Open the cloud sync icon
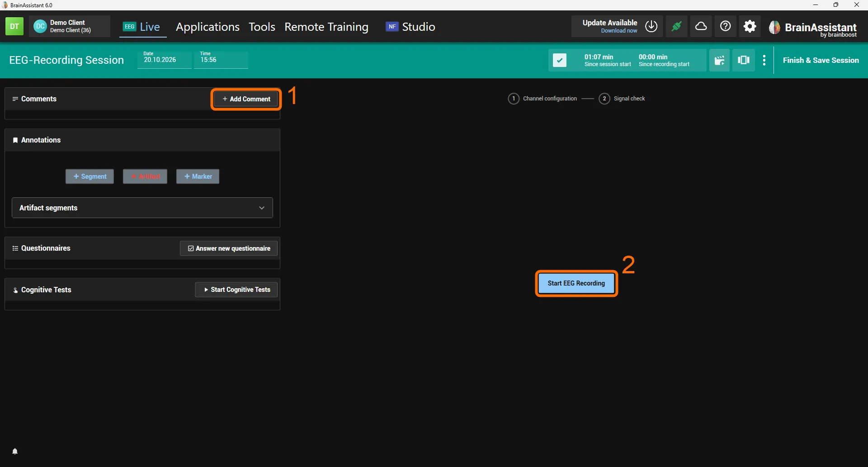868x467 pixels. (x=701, y=26)
